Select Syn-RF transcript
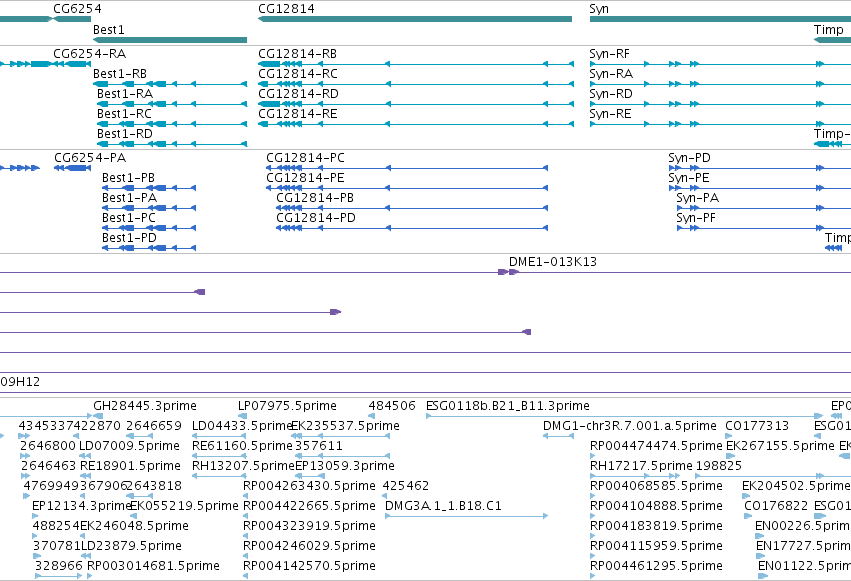Image resolution: width=851 pixels, height=581 pixels. [x=720, y=64]
